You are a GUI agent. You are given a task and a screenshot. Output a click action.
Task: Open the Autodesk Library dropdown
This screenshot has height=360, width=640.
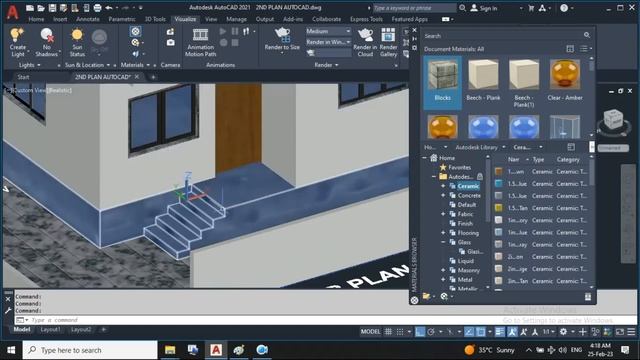480,147
